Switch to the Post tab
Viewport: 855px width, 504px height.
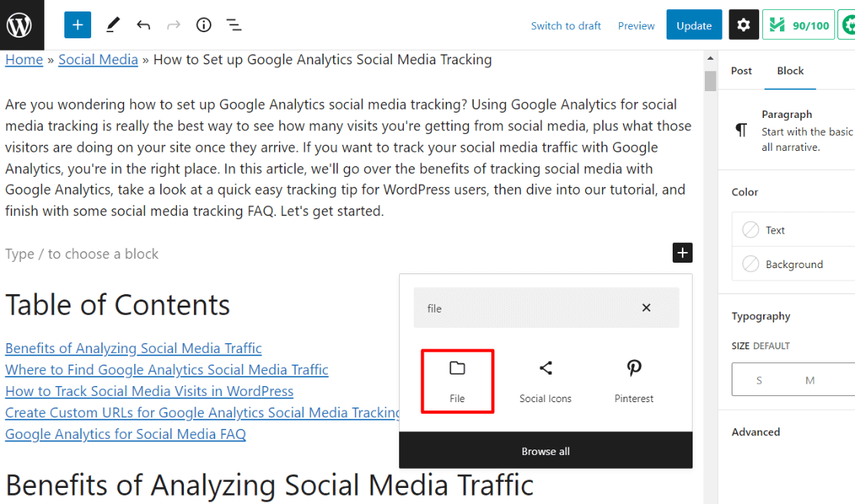pyautogui.click(x=741, y=70)
